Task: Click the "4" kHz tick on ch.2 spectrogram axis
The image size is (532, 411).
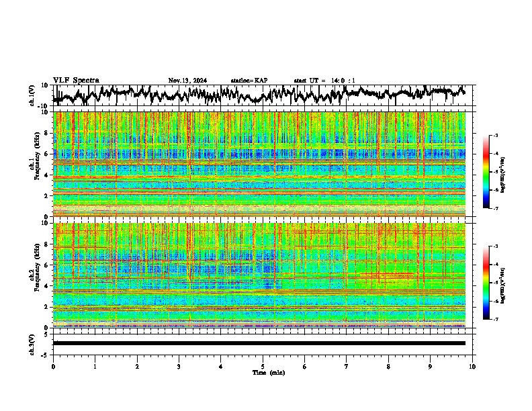Action: 47,286
